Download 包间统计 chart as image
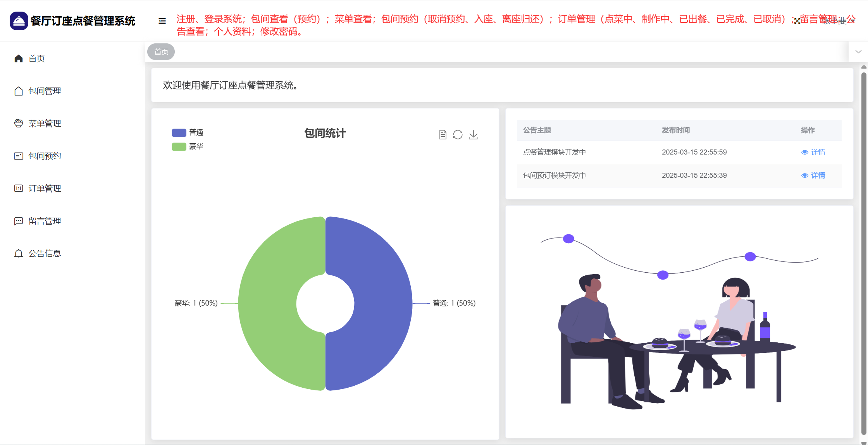This screenshot has width=868, height=445. point(473,135)
